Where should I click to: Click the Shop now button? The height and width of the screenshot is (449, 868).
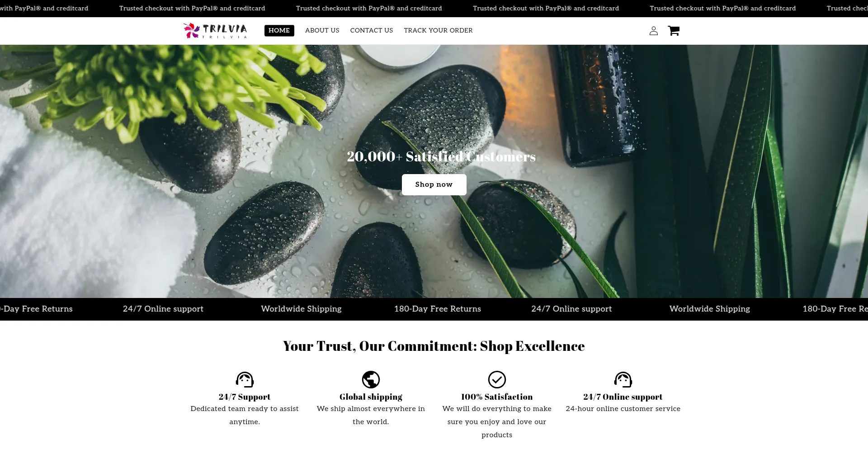[434, 184]
